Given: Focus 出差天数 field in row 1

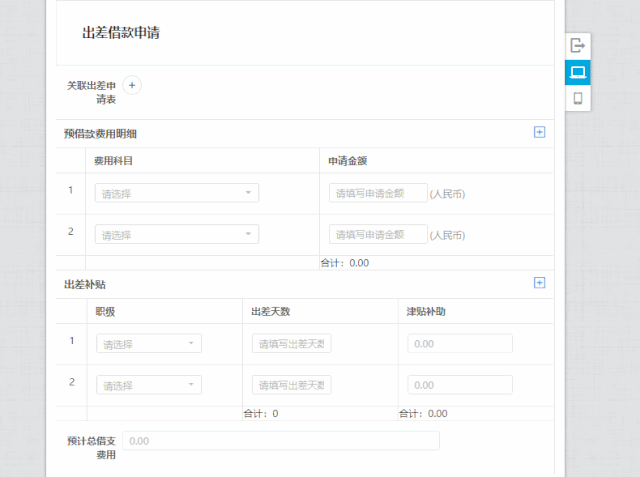Looking at the screenshot, I should (x=292, y=344).
